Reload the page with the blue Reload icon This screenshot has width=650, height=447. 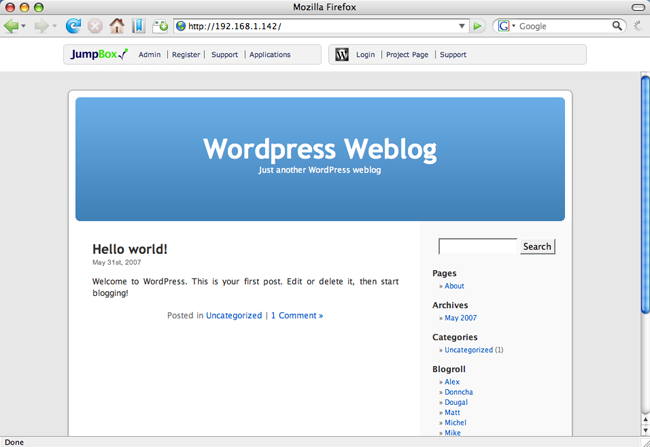73,26
